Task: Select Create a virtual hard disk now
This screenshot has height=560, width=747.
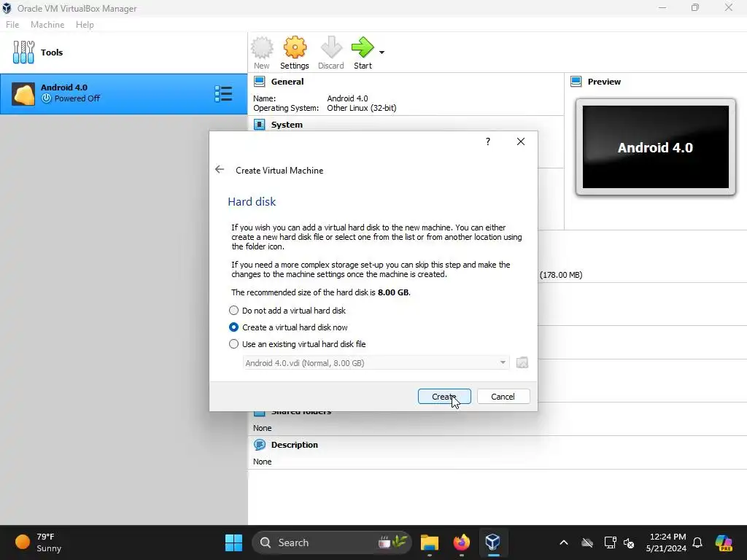Action: 288,327
